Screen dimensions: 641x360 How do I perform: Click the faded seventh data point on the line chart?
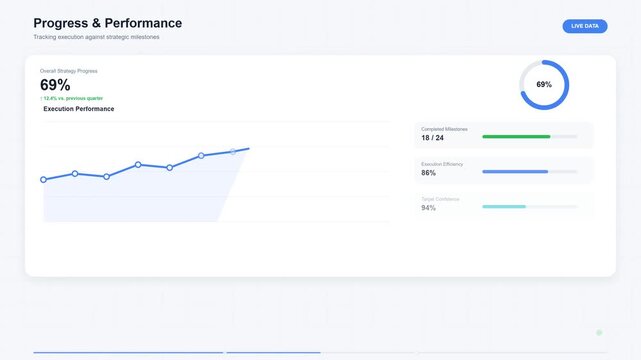(233, 152)
